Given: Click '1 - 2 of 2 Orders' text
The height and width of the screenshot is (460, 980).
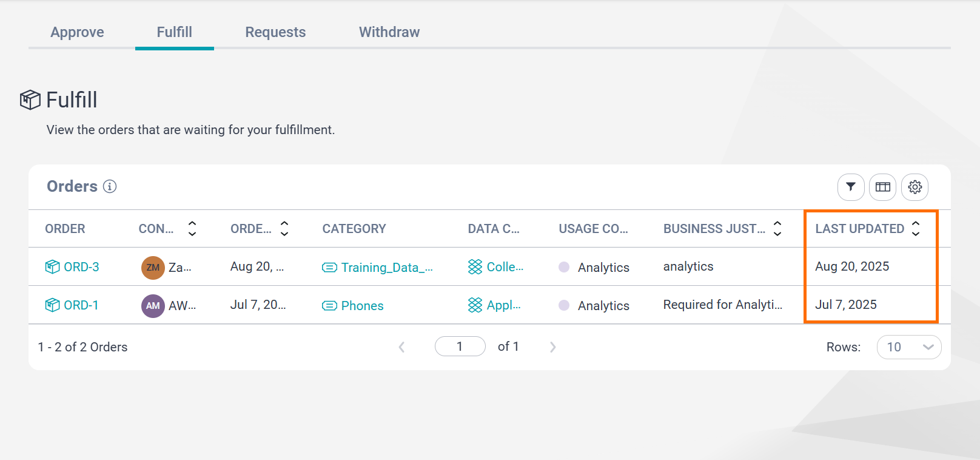Looking at the screenshot, I should click(82, 347).
